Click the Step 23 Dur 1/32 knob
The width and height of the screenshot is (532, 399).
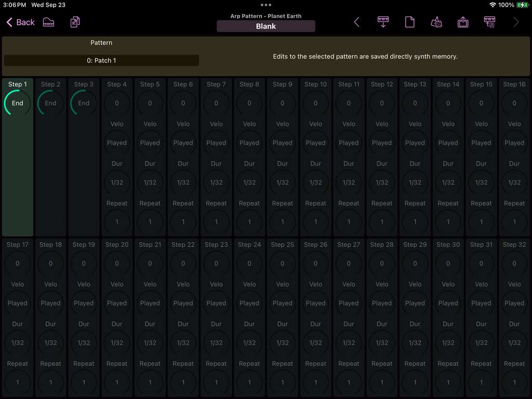(216, 343)
